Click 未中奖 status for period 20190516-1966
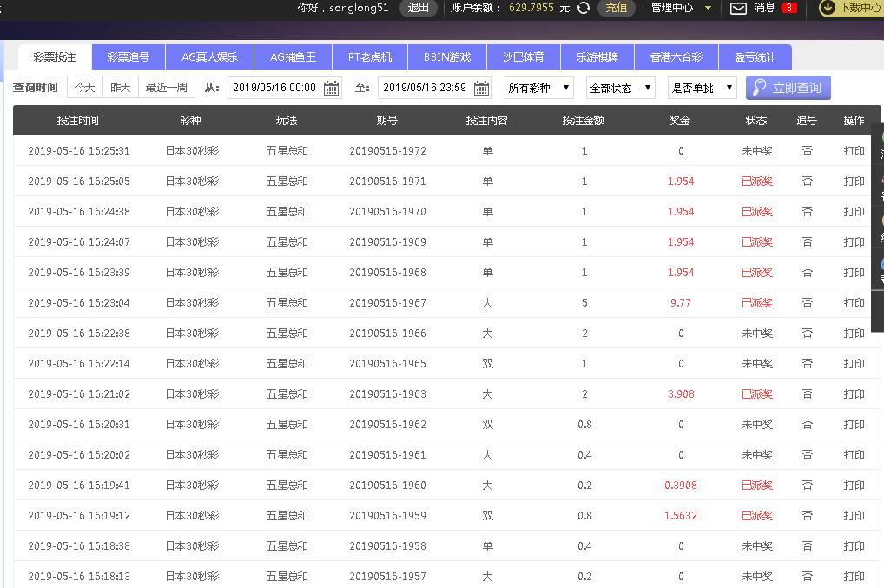 pos(757,334)
